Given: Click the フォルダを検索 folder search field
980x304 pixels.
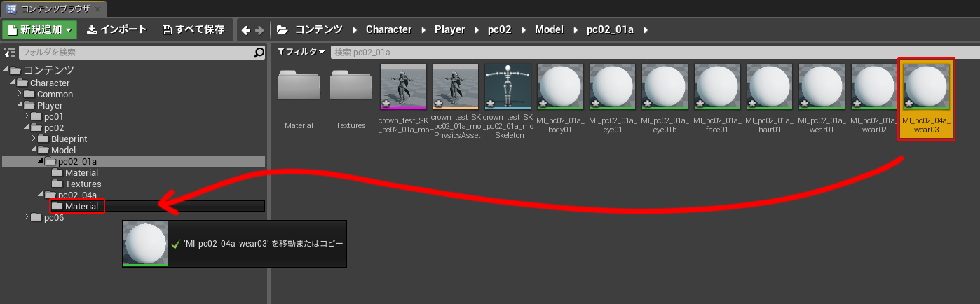Looking at the screenshot, I should [x=136, y=53].
